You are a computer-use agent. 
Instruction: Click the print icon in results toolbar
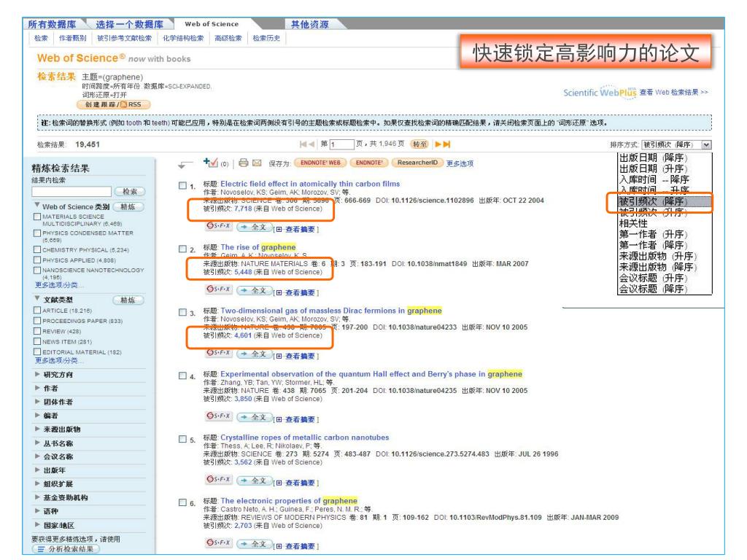tap(244, 163)
